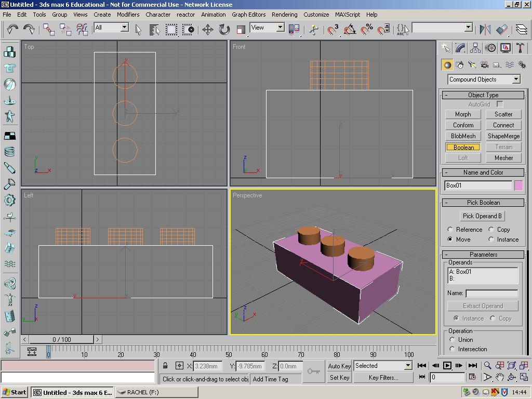Open the Cameras category in Create panel
This screenshot has width=532, height=399.
(483, 64)
